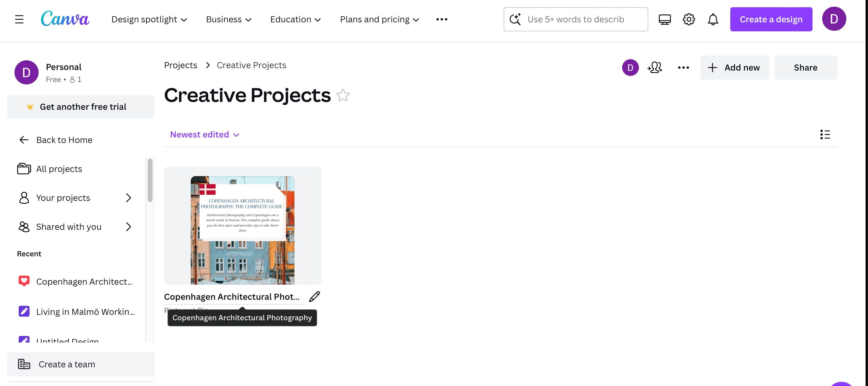Switch projects to list view
Image resolution: width=868 pixels, height=386 pixels.
point(826,134)
